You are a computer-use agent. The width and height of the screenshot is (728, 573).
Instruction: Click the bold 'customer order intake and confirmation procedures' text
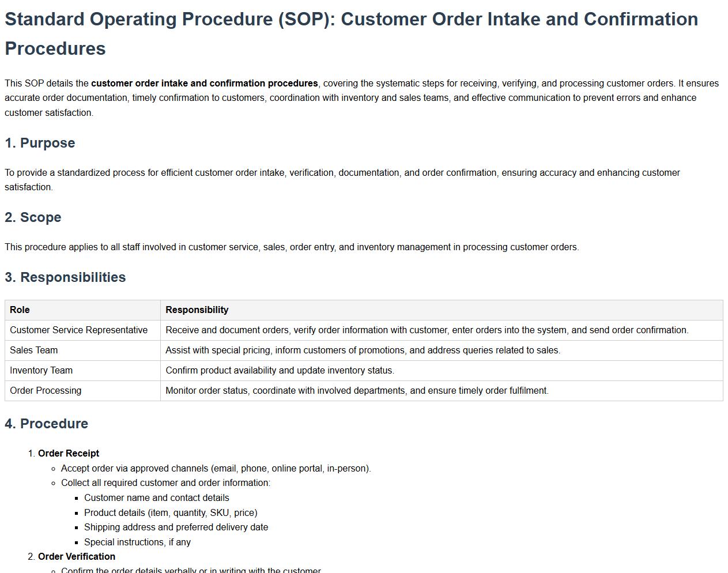(204, 83)
